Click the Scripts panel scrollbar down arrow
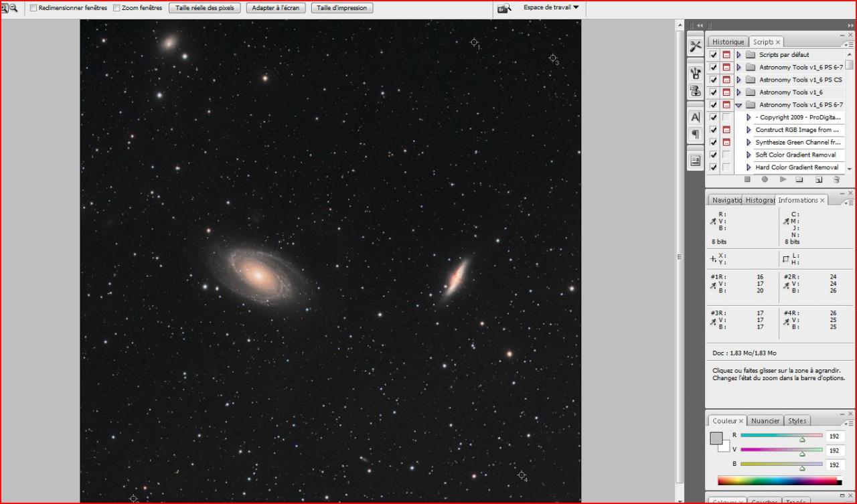857x504 pixels. (850, 169)
